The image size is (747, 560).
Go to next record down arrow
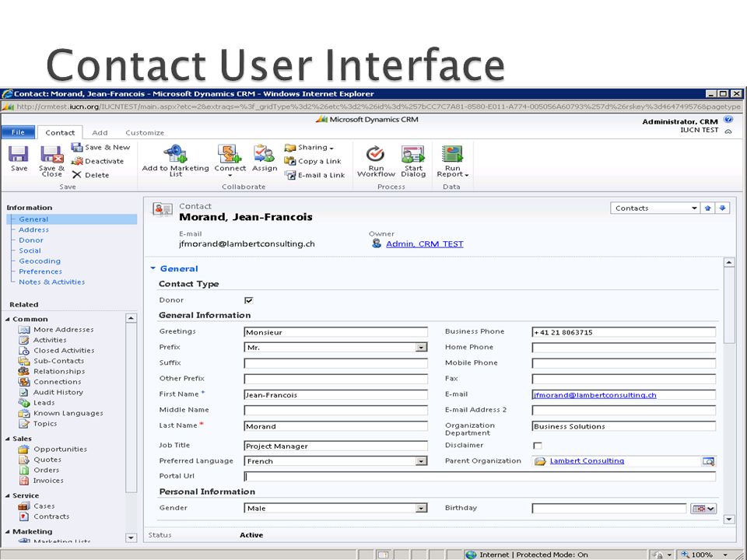click(723, 208)
